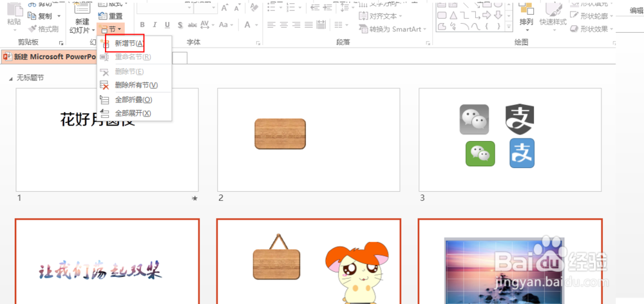Screen dimensions: 644x304
Task: Select slide 3 thumbnail with payment icons
Action: (510, 140)
